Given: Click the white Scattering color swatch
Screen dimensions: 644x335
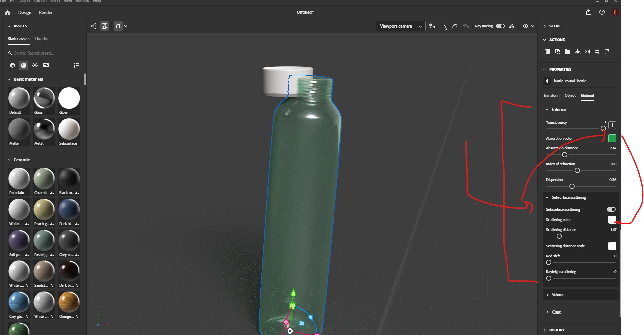Looking at the screenshot, I should pos(612,220).
